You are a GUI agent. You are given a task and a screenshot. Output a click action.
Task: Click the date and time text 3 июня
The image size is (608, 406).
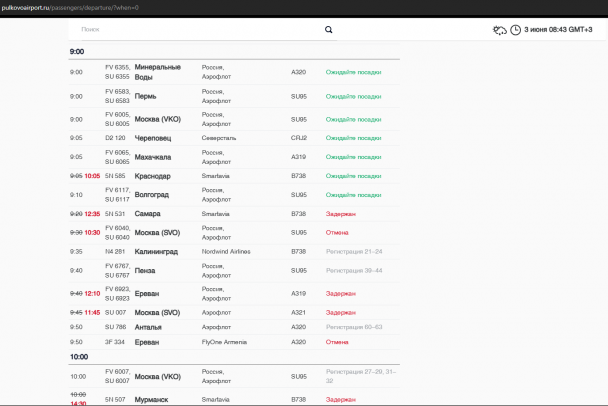558,29
